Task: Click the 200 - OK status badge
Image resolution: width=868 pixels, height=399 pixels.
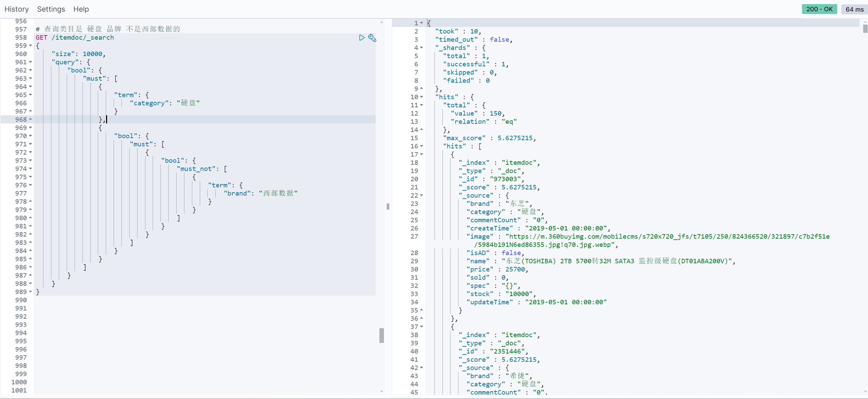Action: (819, 9)
